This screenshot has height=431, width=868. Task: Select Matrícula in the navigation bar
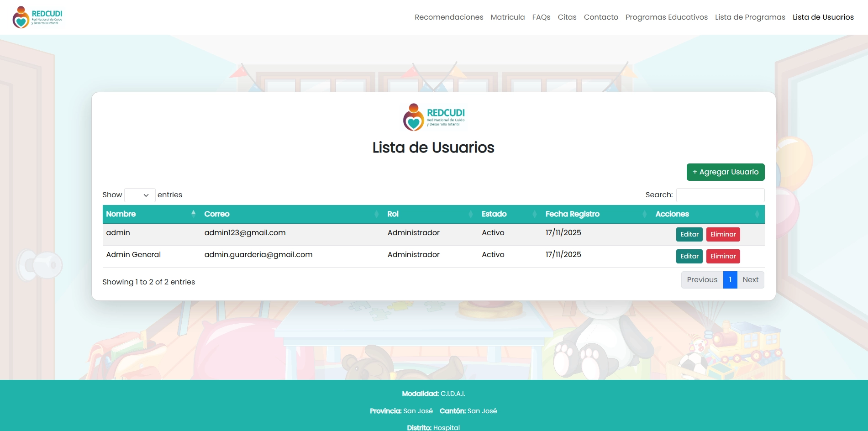[x=507, y=17]
